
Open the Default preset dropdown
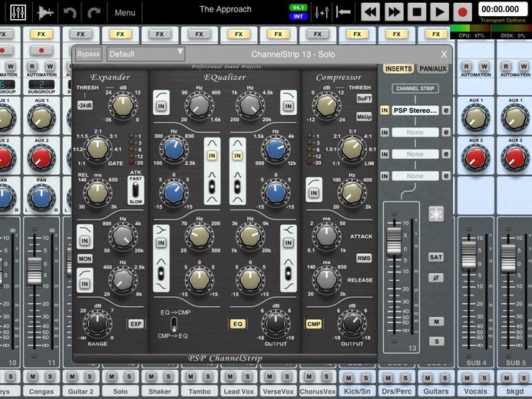click(x=146, y=54)
